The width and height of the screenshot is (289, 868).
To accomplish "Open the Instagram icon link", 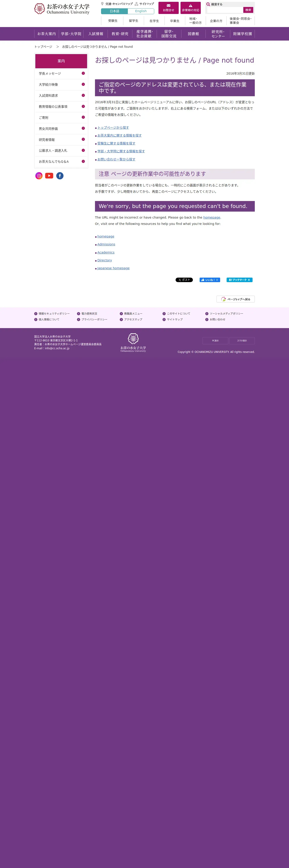I will 39,176.
